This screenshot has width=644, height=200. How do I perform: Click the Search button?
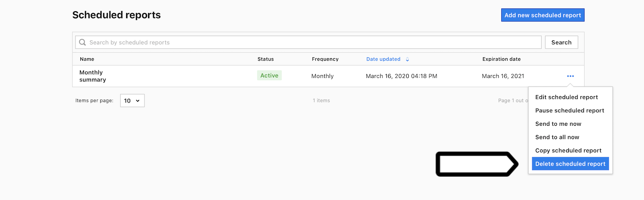[x=561, y=43]
